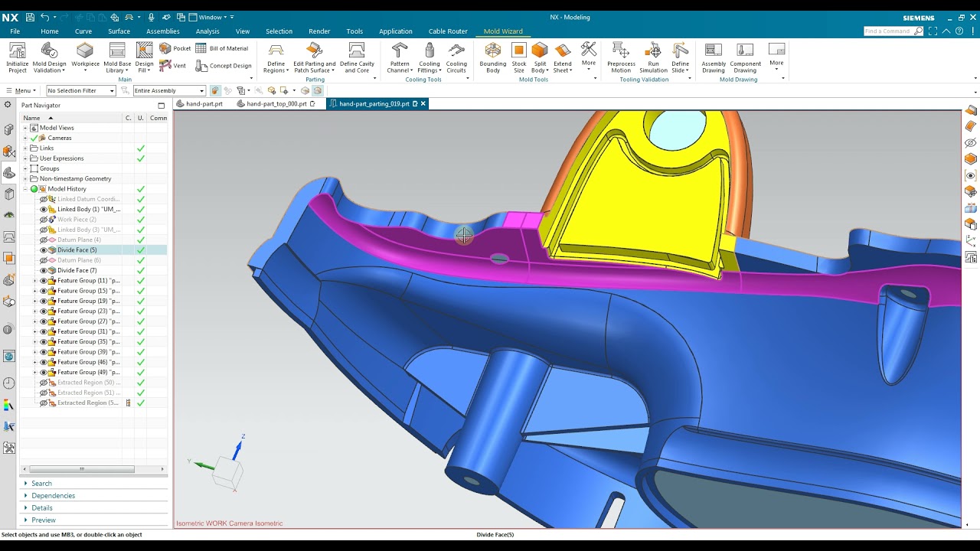This screenshot has width=980, height=551.
Task: Click More in Mold Drawing group
Action: coord(776,55)
